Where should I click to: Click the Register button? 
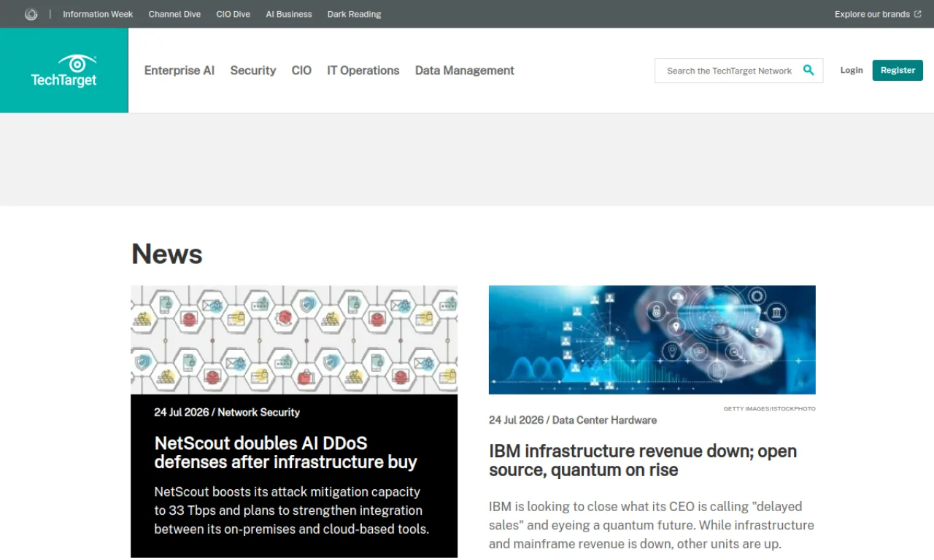[x=898, y=70]
